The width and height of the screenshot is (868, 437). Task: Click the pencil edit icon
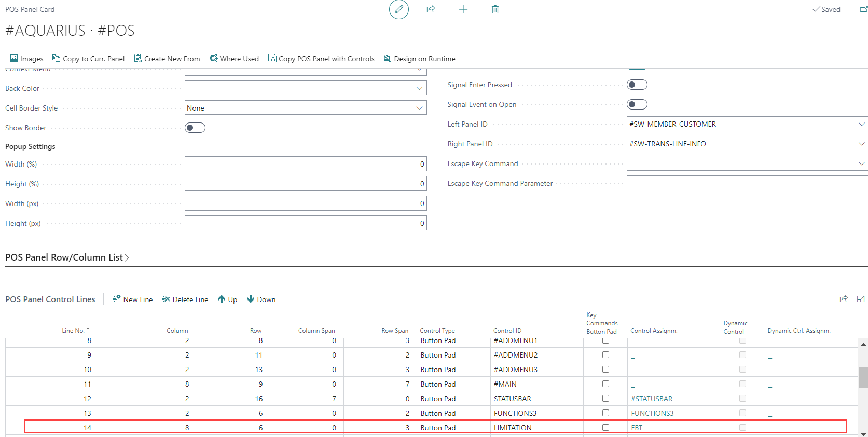coord(398,9)
